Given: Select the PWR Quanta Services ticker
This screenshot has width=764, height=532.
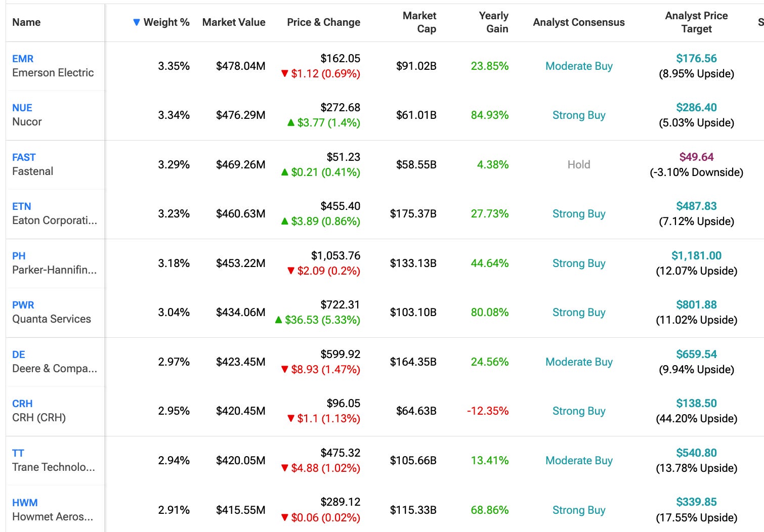Looking at the screenshot, I should pos(23,305).
